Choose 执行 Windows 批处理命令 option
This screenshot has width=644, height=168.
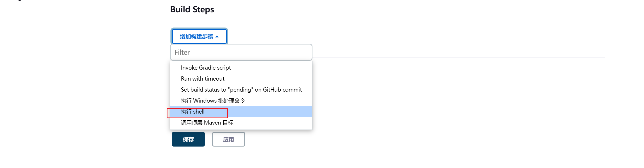[x=241, y=100]
